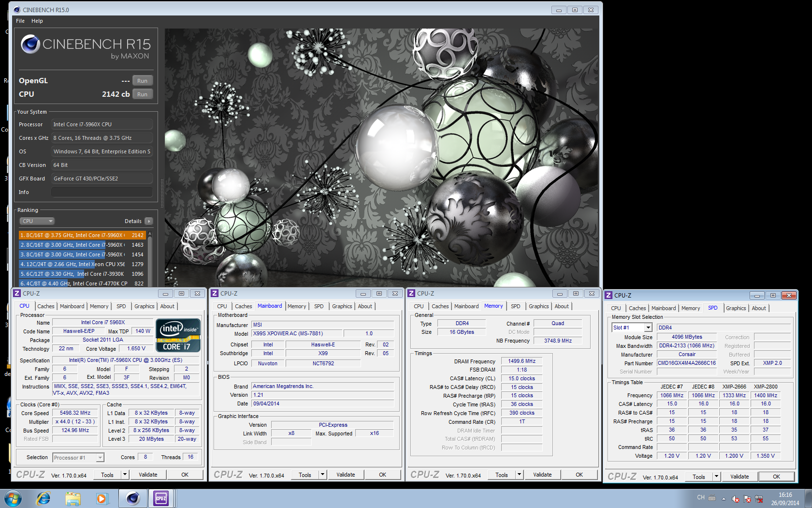Click Validate in Memory CPU-Z window

click(x=542, y=475)
